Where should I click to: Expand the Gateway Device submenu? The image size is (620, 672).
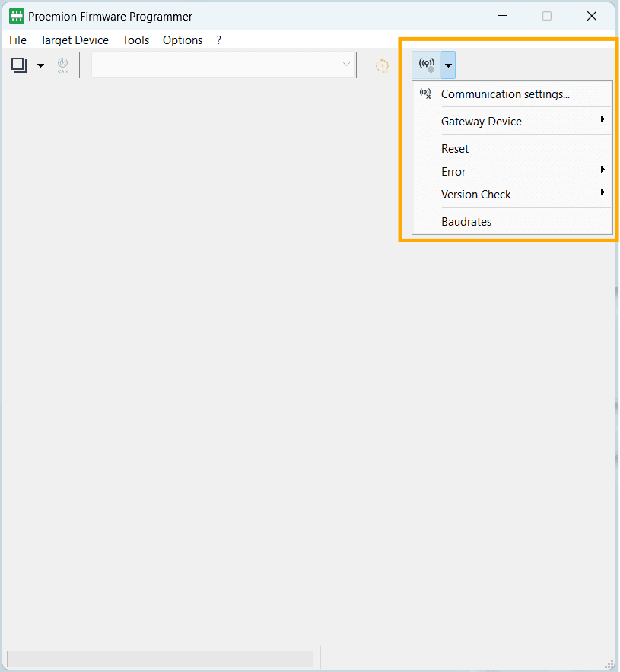click(482, 122)
